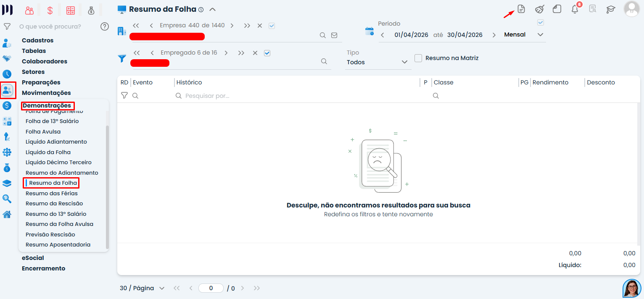The height and width of the screenshot is (299, 644).
Task: Go to the home icon in sidebar
Action: (x=7, y=215)
